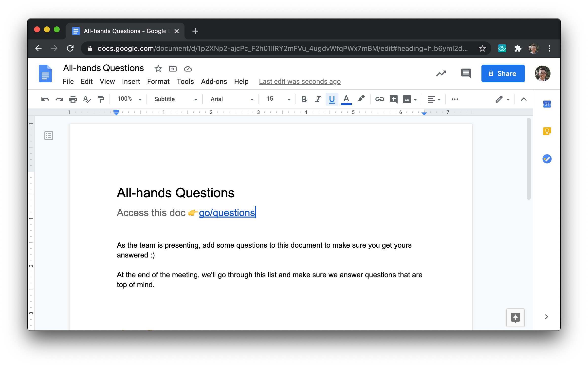
Task: Select the paint format tool
Action: [x=101, y=99]
